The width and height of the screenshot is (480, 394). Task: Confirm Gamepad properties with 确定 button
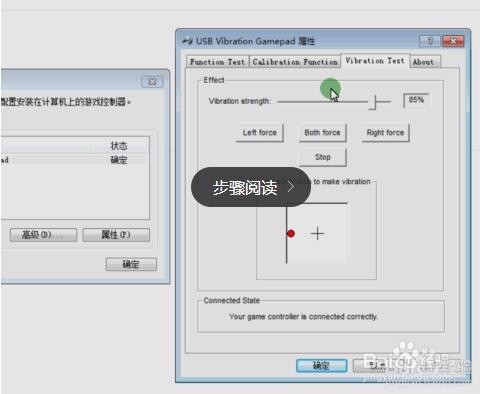coord(321,366)
